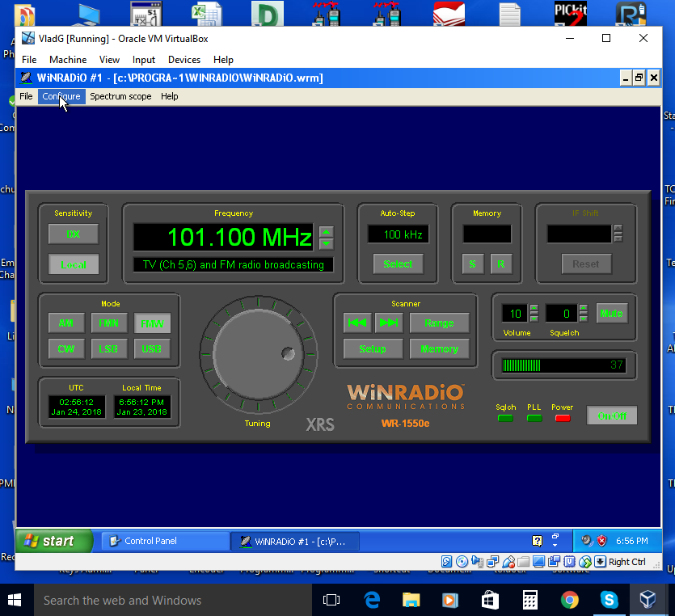Click the Skype icon in taskbar

(x=609, y=600)
